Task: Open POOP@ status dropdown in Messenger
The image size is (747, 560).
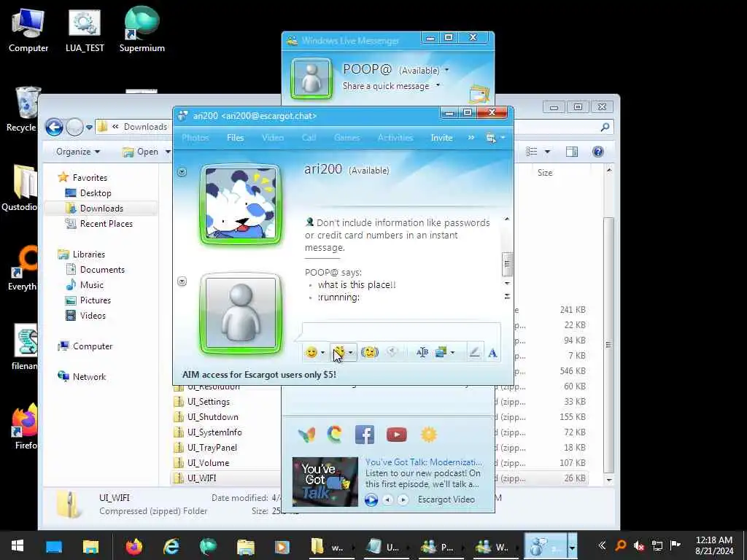Action: click(x=447, y=70)
